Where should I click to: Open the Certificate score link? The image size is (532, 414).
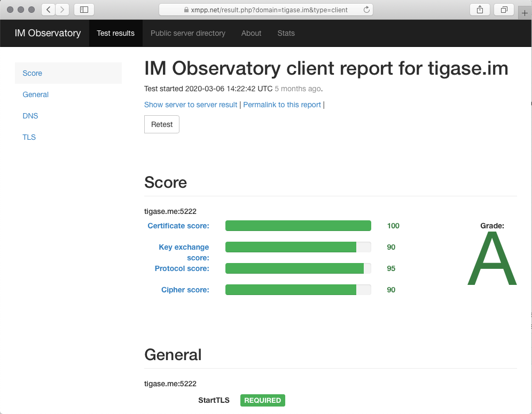click(178, 226)
